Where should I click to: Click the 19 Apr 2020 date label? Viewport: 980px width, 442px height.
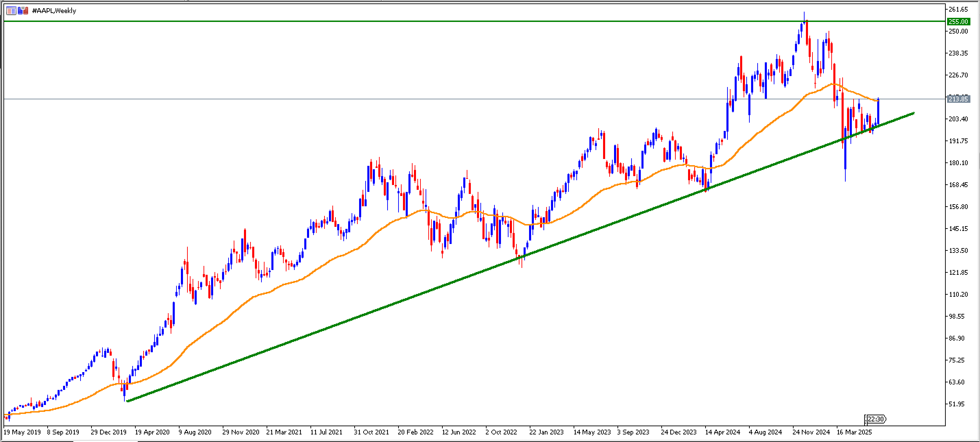[152, 432]
